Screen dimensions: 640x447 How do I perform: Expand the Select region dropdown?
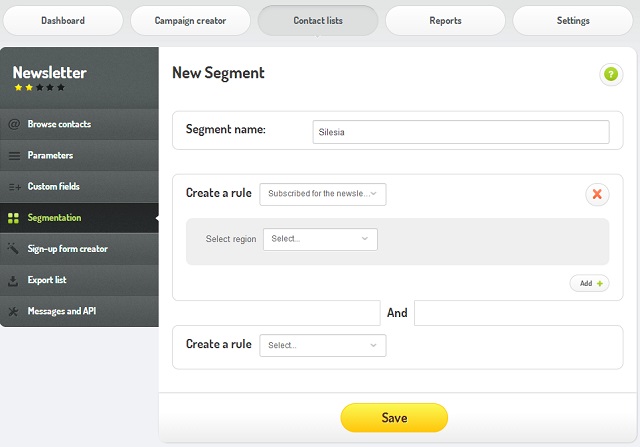pyautogui.click(x=320, y=239)
